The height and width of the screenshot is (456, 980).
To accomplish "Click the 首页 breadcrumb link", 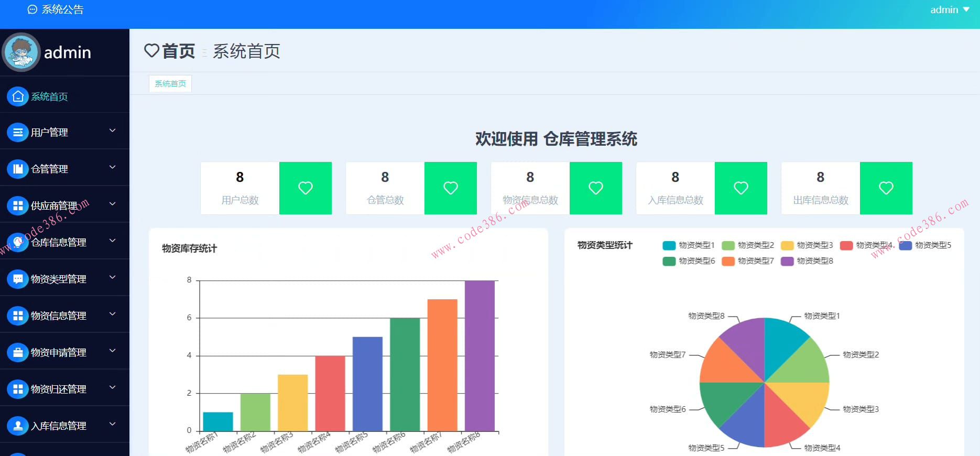I will (178, 51).
